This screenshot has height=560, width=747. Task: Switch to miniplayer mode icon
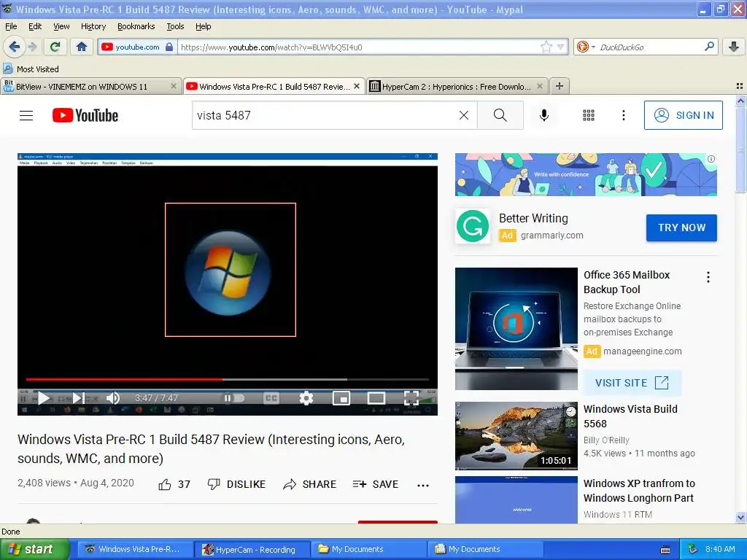tap(341, 398)
